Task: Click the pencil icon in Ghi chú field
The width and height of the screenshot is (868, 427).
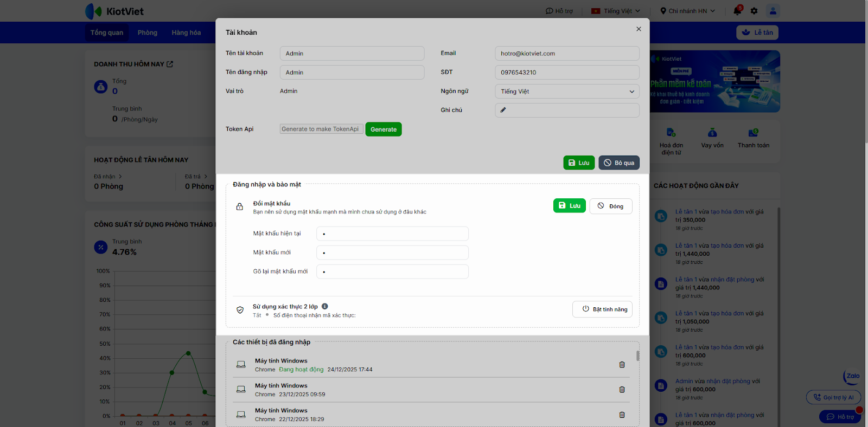Action: click(x=503, y=110)
